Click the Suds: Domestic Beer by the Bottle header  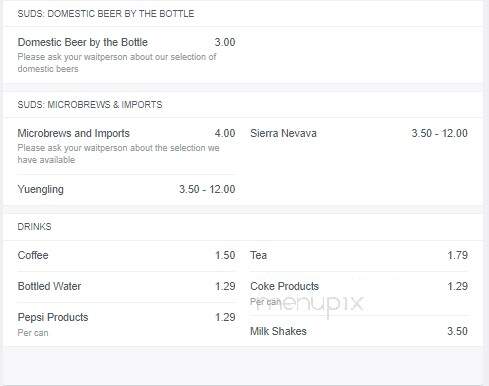tap(106, 14)
